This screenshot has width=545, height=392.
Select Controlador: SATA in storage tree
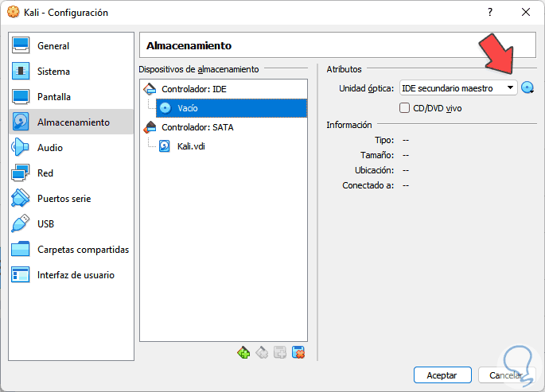pos(197,126)
